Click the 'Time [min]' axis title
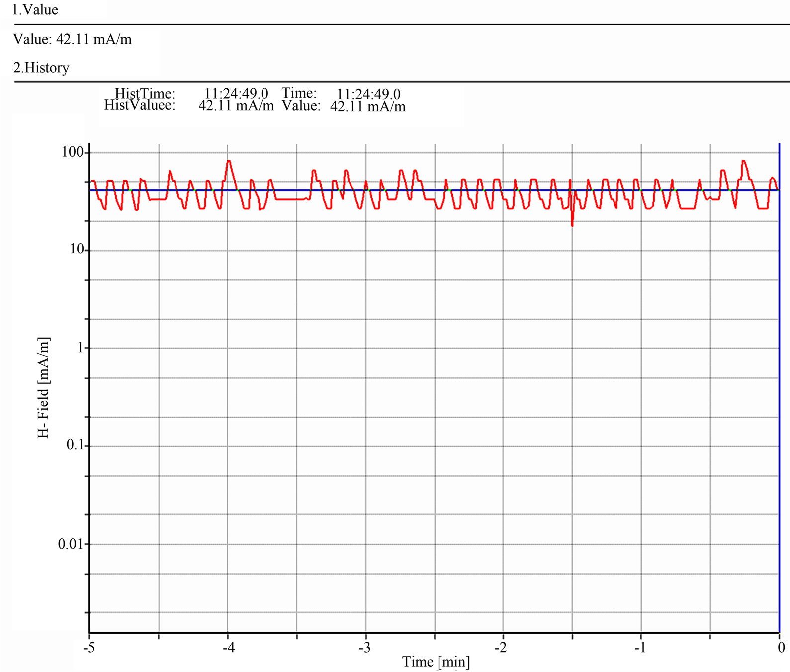This screenshot has height=672, width=790. coord(436,662)
